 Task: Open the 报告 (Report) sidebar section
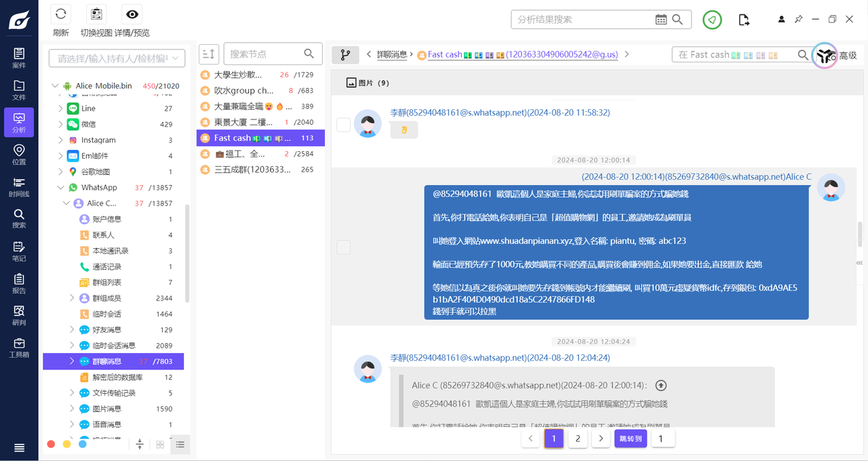19,283
